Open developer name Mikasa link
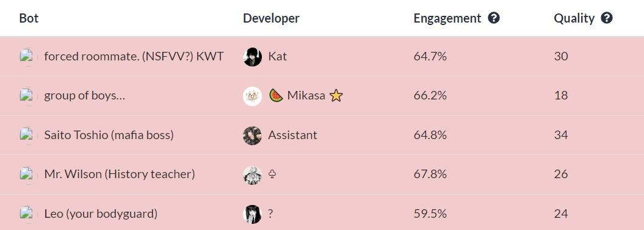 [306, 96]
